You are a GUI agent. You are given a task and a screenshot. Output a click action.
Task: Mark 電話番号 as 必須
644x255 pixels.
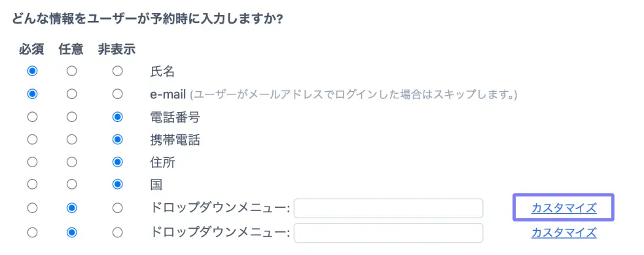tap(32, 117)
